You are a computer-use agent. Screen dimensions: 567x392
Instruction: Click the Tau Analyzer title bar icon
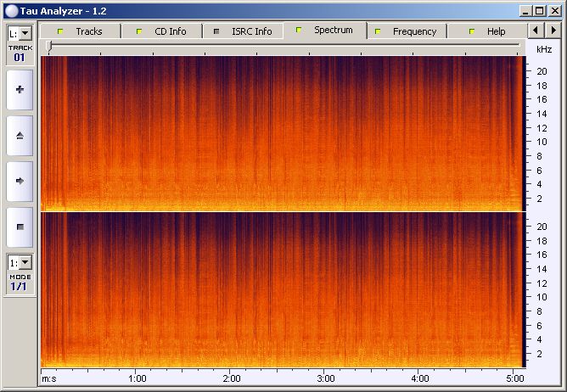10,10
